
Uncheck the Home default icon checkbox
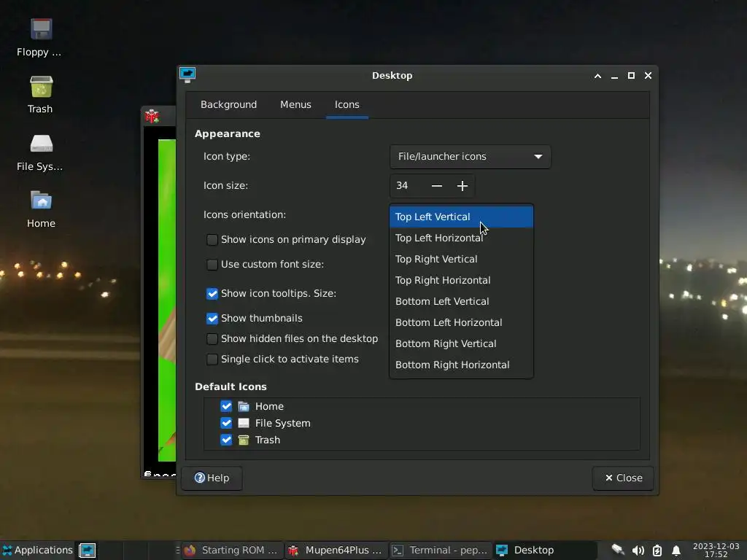226,406
